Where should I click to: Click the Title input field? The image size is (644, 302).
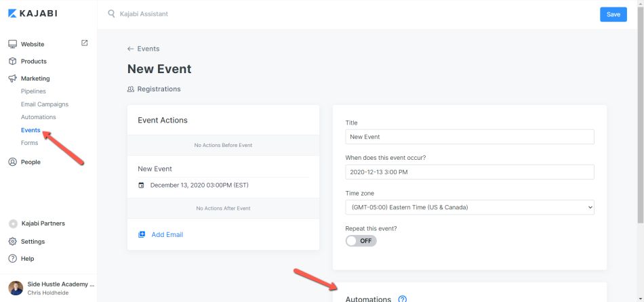(470, 137)
